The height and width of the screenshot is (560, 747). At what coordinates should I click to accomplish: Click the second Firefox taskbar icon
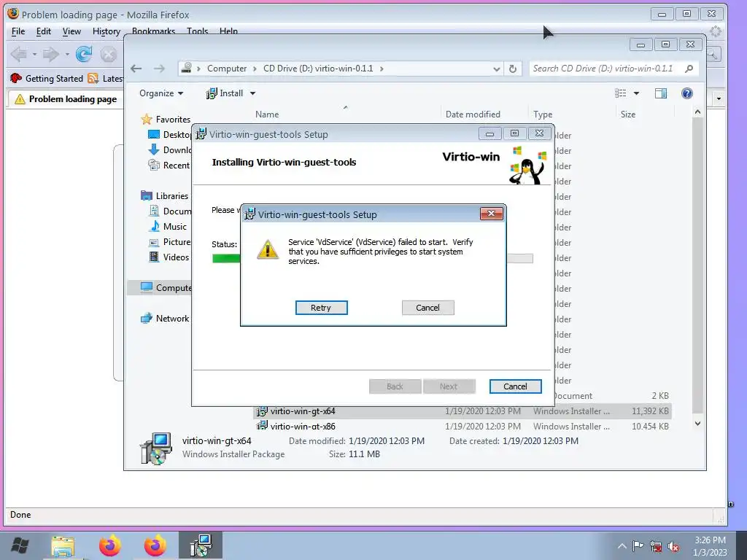[155, 545]
